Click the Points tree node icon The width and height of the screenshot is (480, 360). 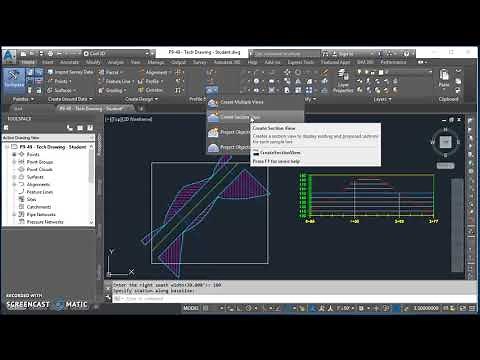pos(22,154)
